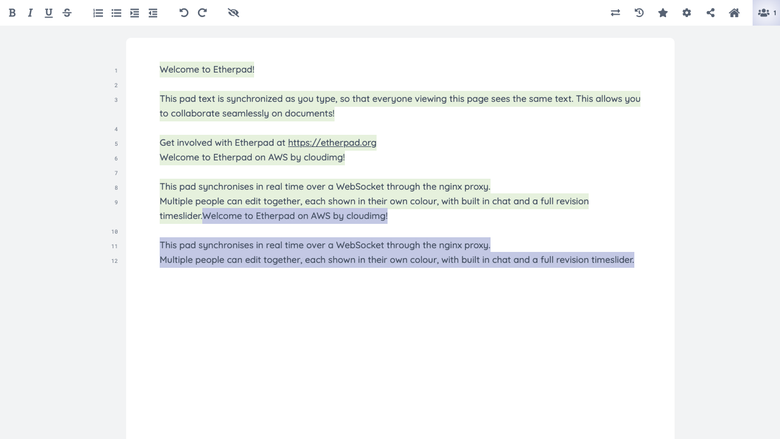780x439 pixels.
Task: Click line number 1 in the gutter
Action: point(116,71)
